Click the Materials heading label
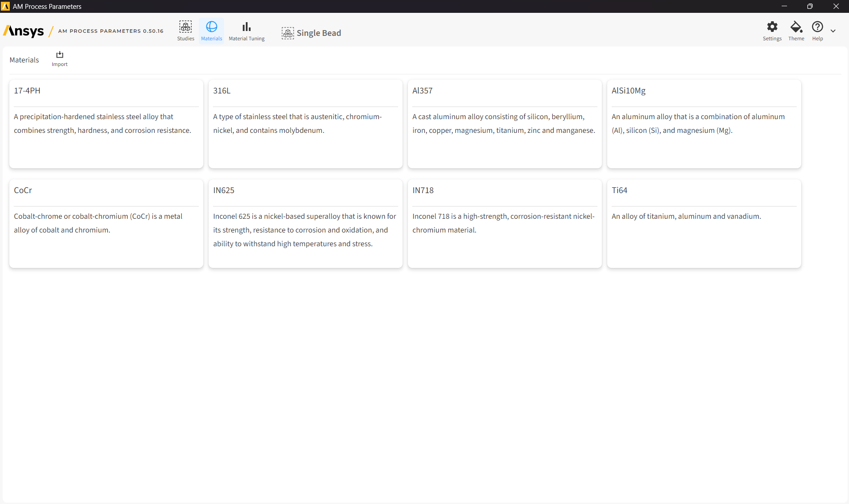849x504 pixels. pyautogui.click(x=24, y=60)
